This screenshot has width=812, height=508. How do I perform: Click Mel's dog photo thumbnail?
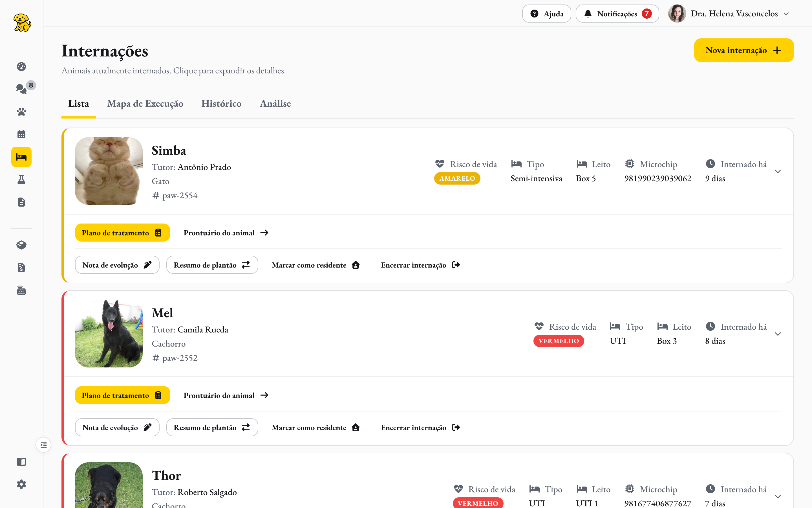[109, 334]
